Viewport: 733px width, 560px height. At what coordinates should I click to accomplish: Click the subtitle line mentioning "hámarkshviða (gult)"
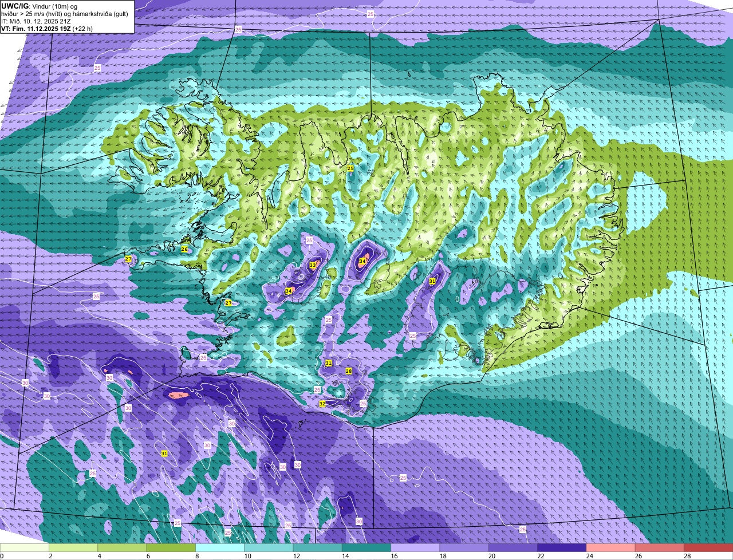point(64,13)
